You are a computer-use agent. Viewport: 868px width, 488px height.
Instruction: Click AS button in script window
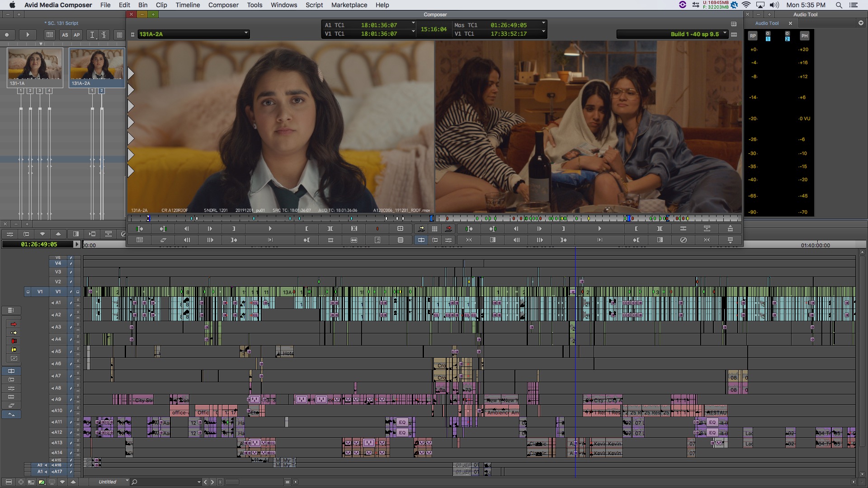click(x=65, y=35)
